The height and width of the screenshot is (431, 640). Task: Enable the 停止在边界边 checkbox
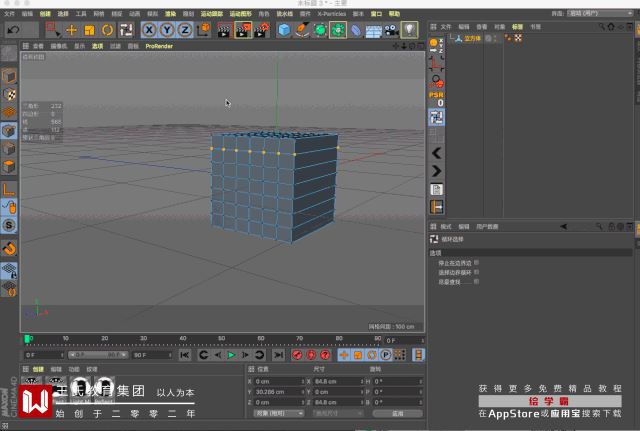[x=477, y=263]
